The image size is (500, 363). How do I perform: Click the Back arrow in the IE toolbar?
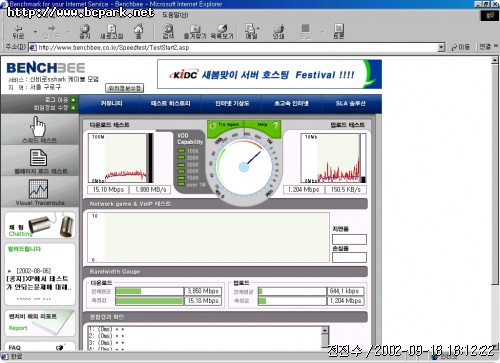18,31
